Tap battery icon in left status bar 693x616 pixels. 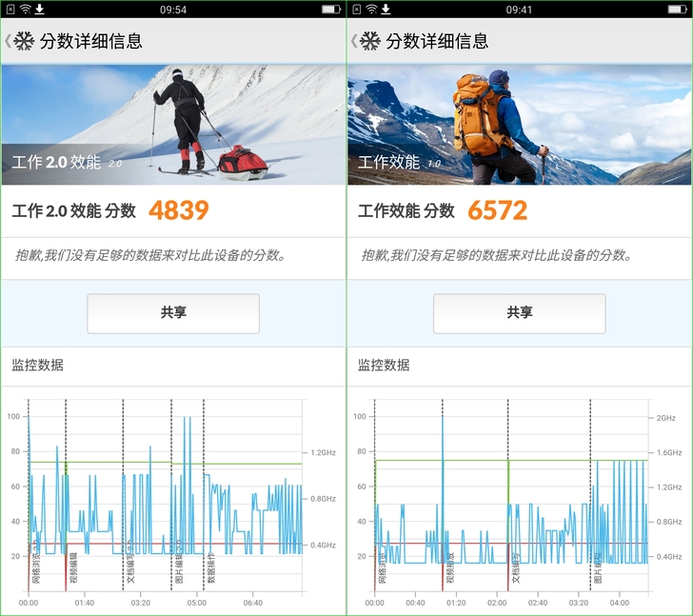(x=331, y=9)
